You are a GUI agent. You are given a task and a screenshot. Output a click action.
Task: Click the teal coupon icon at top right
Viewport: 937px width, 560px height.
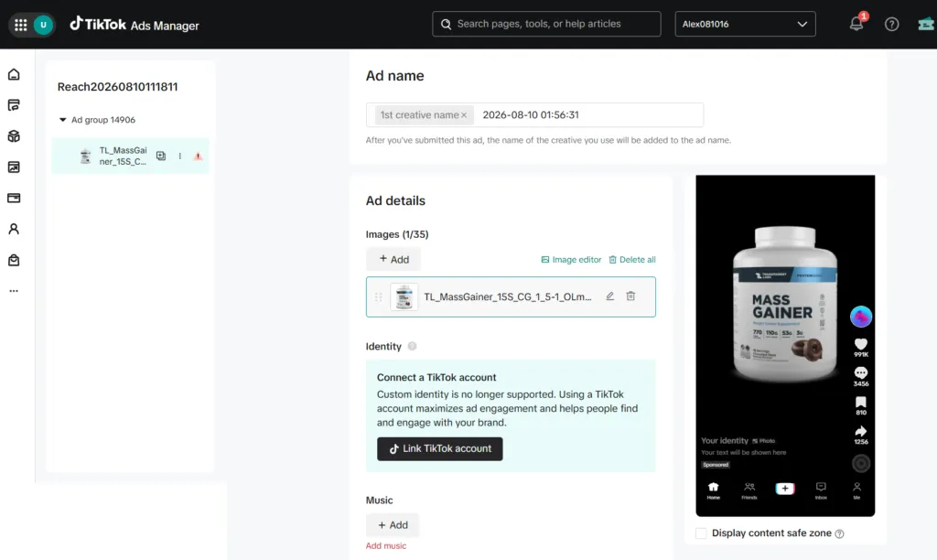[x=926, y=24]
